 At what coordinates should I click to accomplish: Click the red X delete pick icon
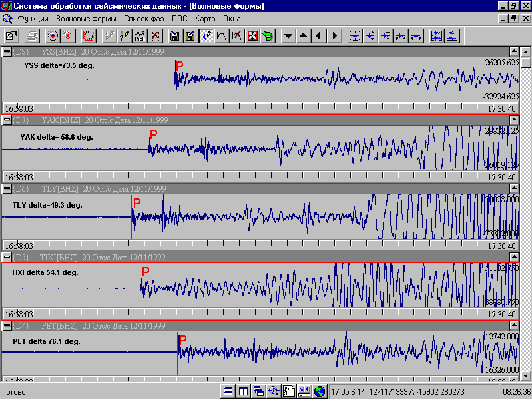click(155, 35)
